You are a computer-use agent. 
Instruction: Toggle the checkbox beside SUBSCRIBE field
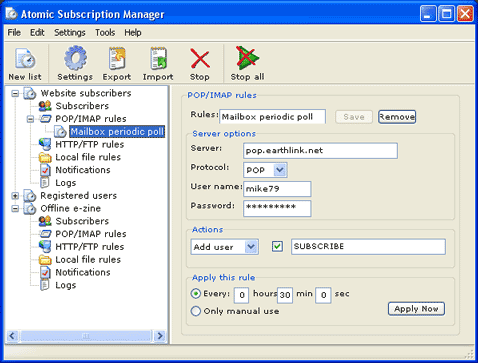pyautogui.click(x=277, y=247)
